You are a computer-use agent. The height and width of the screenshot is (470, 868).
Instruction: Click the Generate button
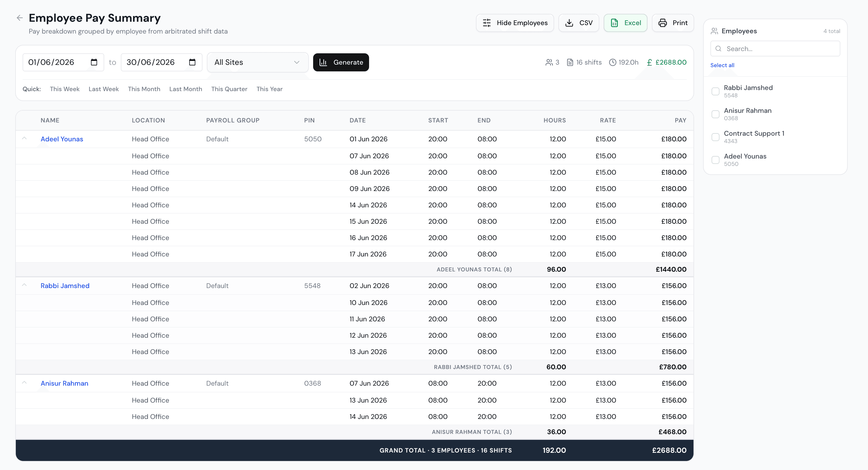(341, 62)
